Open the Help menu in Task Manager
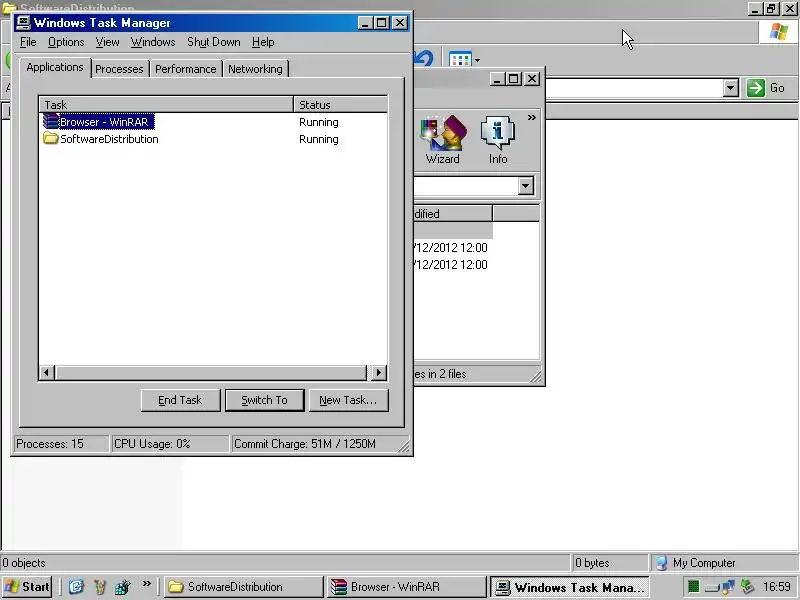The height and width of the screenshot is (600, 800). (263, 42)
